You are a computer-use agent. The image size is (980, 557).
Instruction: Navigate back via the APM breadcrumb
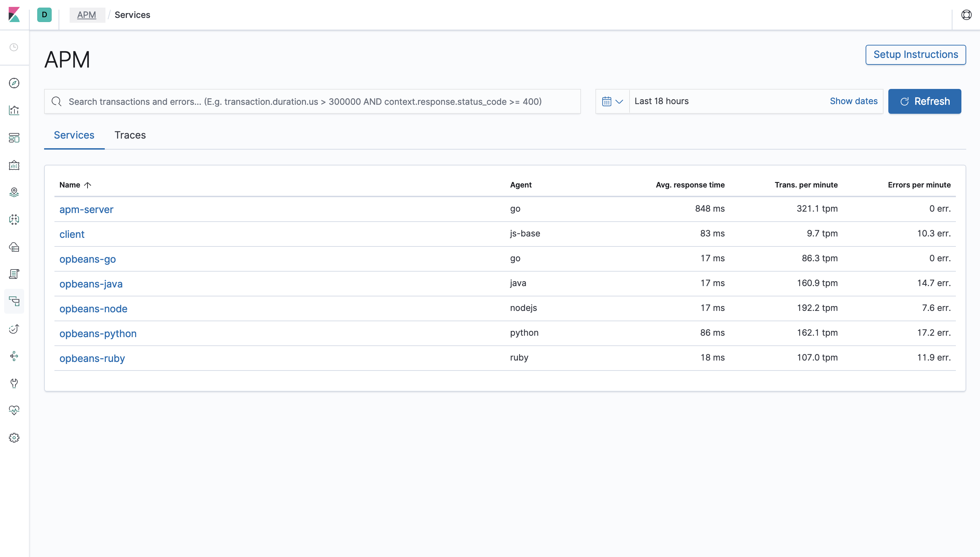87,15
